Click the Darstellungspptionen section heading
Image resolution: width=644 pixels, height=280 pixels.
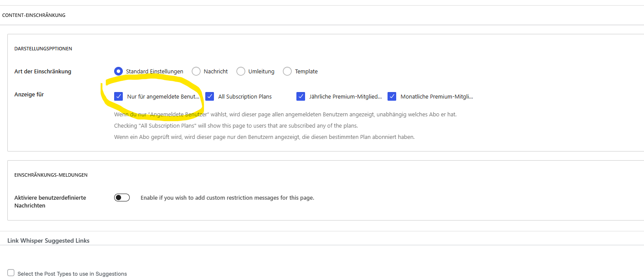(43, 49)
